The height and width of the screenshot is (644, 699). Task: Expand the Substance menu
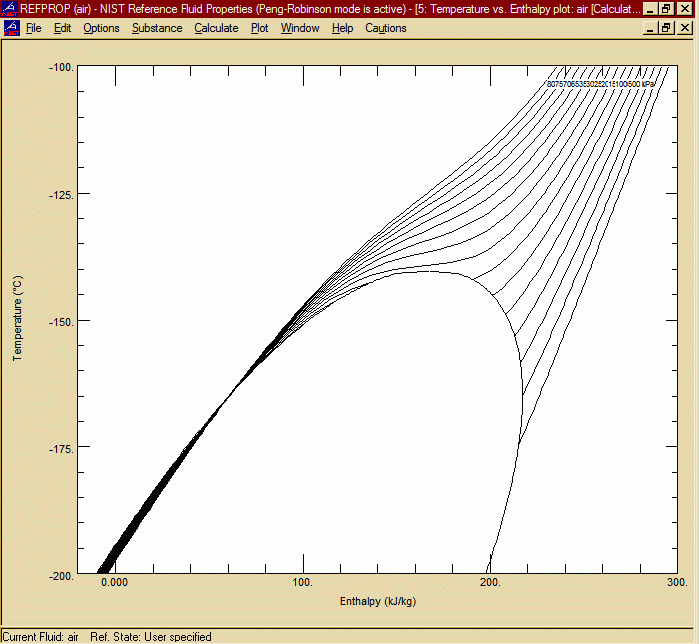[157, 28]
